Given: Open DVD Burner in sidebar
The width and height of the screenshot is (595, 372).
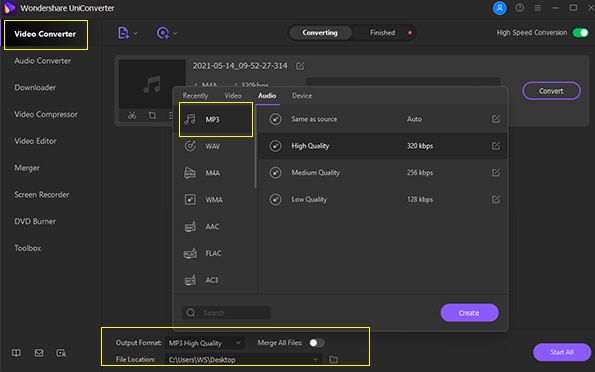Looking at the screenshot, I should 35,221.
